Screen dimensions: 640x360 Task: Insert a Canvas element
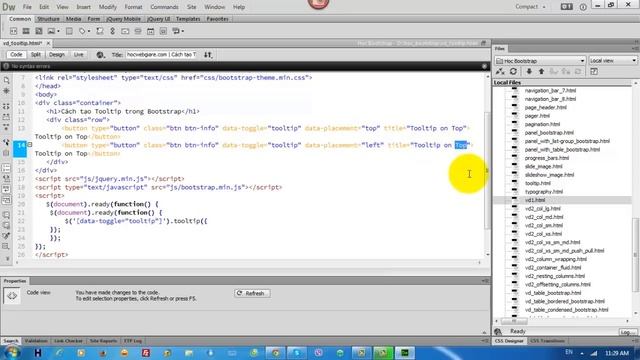[38, 31]
